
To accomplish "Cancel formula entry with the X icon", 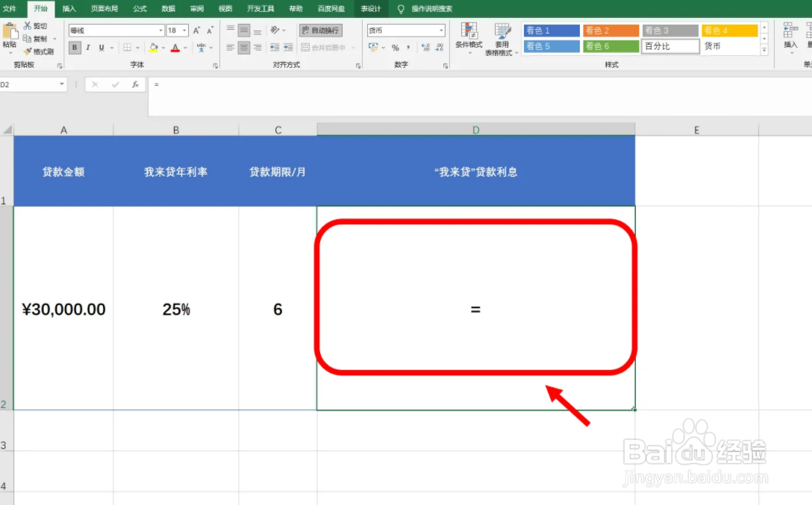I will (95, 84).
